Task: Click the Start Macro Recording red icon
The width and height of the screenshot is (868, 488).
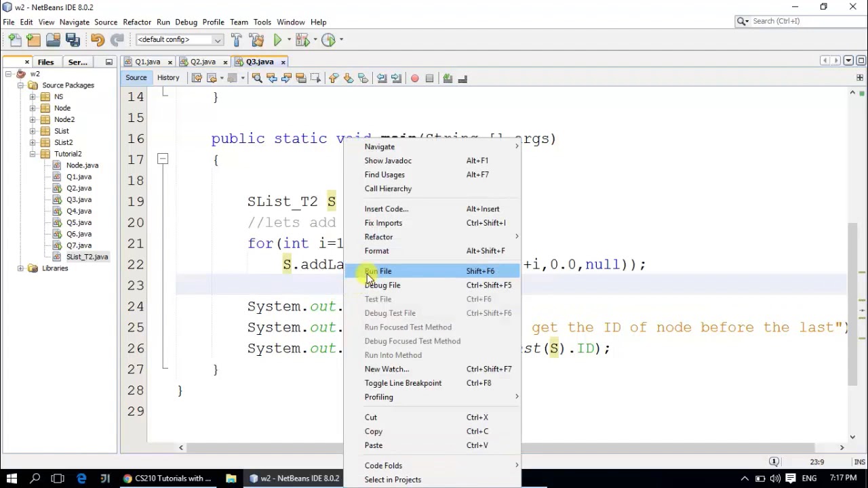Action: (x=414, y=78)
